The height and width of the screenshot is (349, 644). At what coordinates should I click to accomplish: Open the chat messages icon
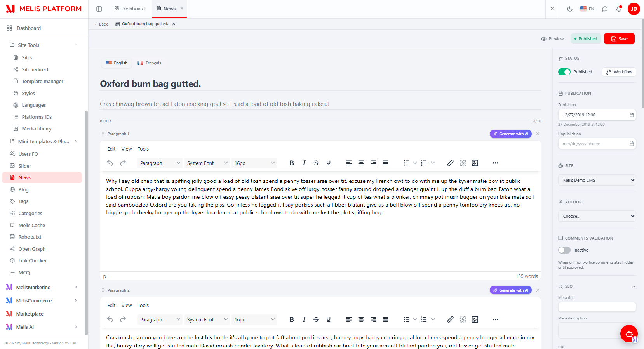click(605, 9)
